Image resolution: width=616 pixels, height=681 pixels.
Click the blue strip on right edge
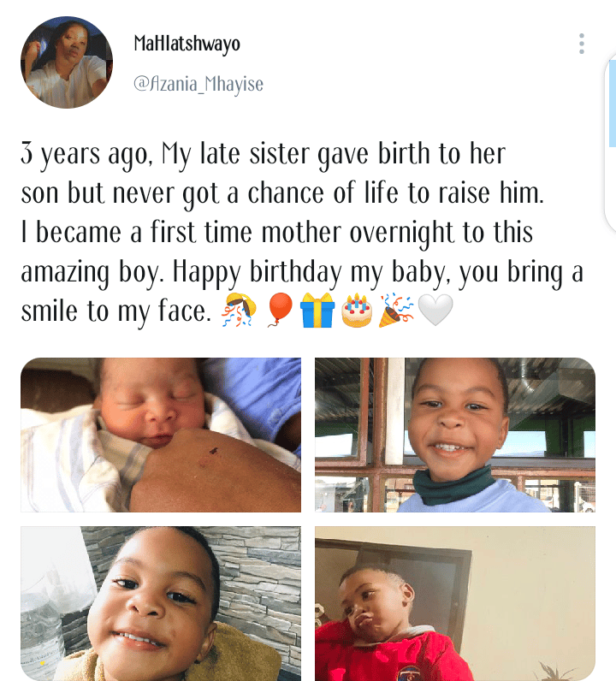pos(611,103)
